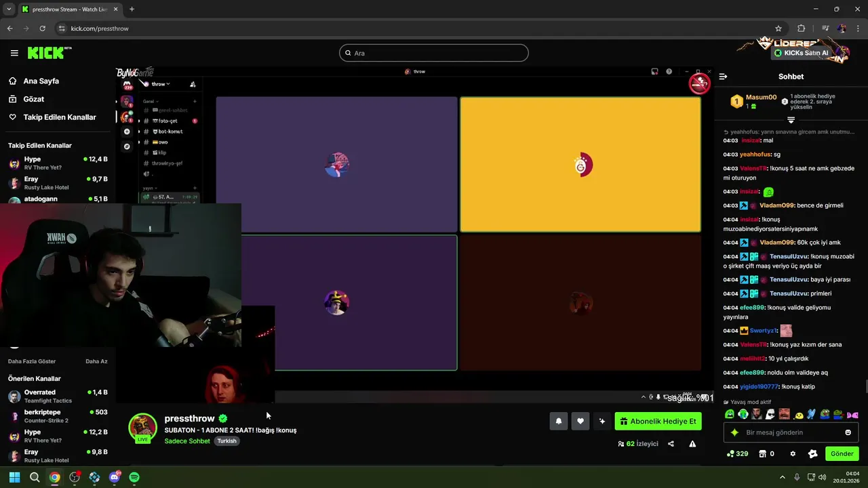Image resolution: width=868 pixels, height=488 pixels.
Task: Click the Bir mesaj gönderin chat input
Action: point(791,432)
